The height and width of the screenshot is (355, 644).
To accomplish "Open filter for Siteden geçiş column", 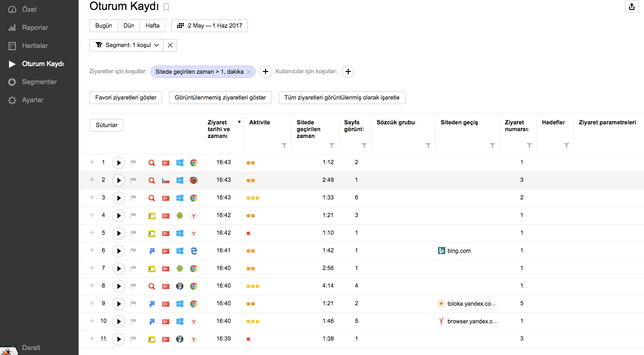I will tap(492, 146).
